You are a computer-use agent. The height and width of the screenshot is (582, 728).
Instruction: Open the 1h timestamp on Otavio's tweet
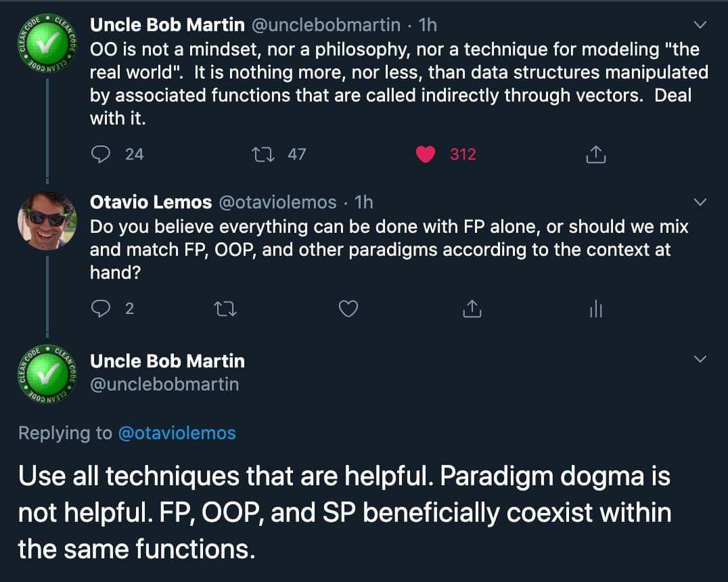click(x=364, y=202)
